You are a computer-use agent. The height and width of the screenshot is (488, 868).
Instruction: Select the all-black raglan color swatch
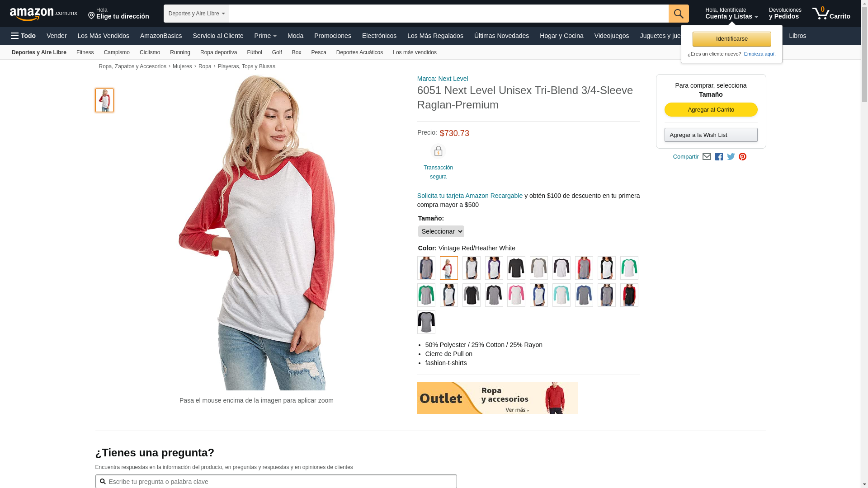click(x=516, y=268)
